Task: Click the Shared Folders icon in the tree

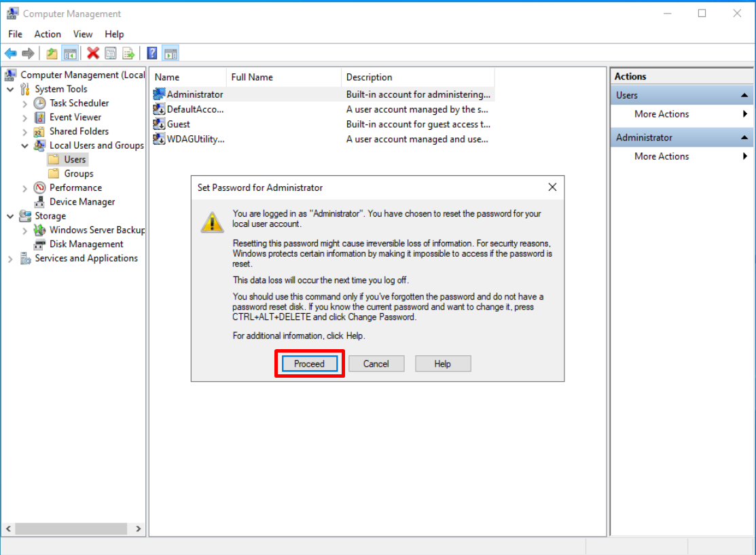Action: (39, 131)
